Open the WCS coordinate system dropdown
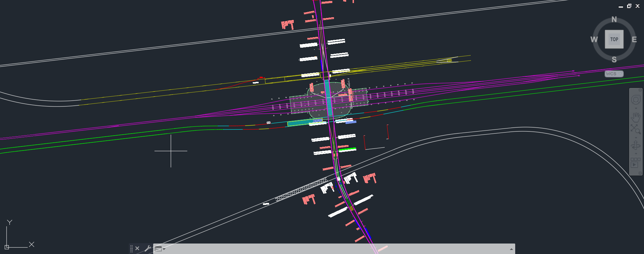Image resolution: width=644 pixels, height=254 pixels. (x=614, y=74)
